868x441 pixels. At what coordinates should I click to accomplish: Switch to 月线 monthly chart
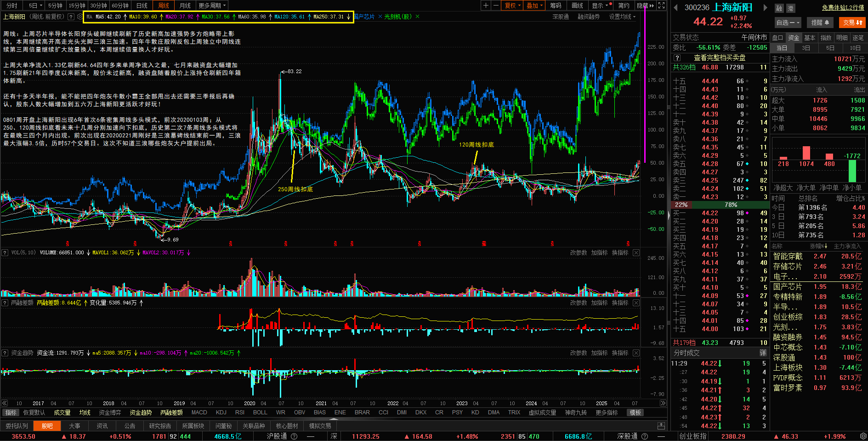185,6
